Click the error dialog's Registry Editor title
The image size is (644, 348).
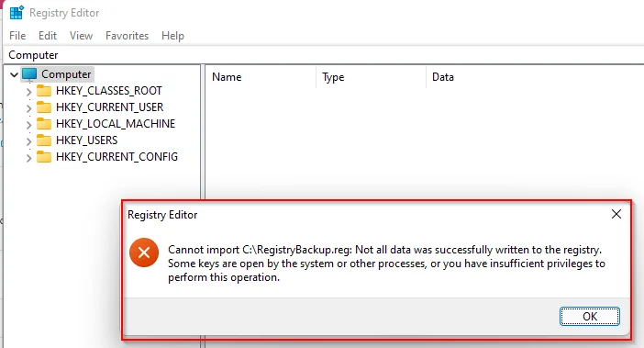[x=162, y=215]
